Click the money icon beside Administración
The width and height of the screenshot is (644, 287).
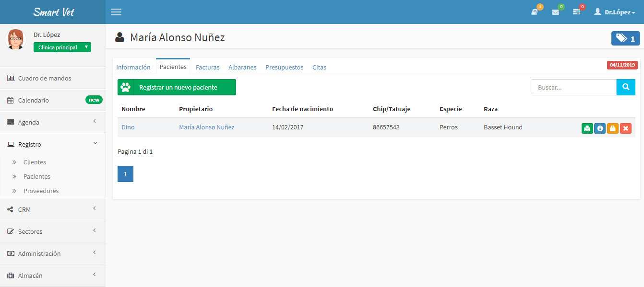[x=11, y=253]
